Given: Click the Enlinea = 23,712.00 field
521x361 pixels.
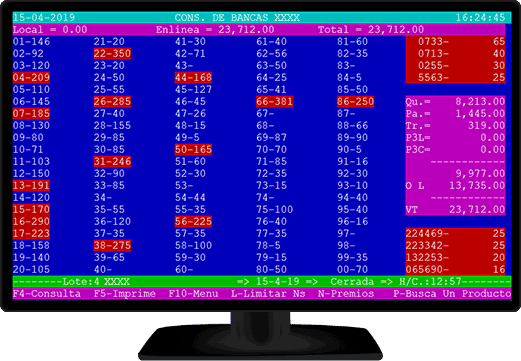Looking at the screenshot, I should coord(215,30).
